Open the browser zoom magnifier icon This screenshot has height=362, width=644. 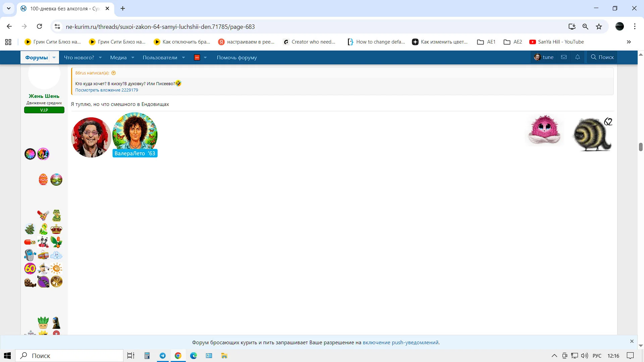click(585, 26)
